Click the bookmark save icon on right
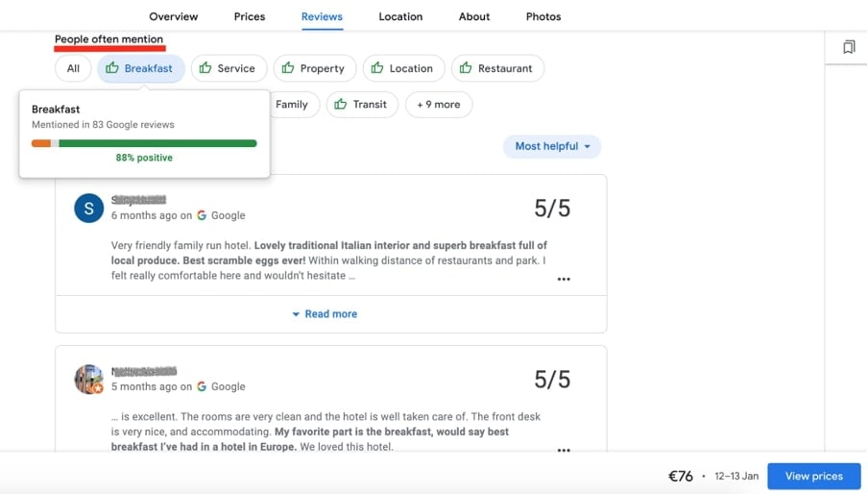The height and width of the screenshot is (494, 868). [x=849, y=47]
